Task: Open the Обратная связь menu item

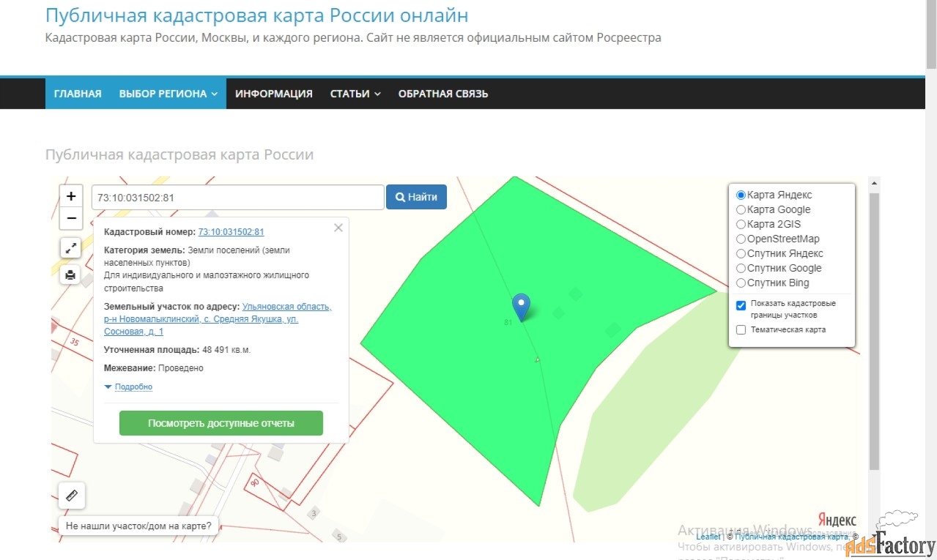Action: coord(442,94)
